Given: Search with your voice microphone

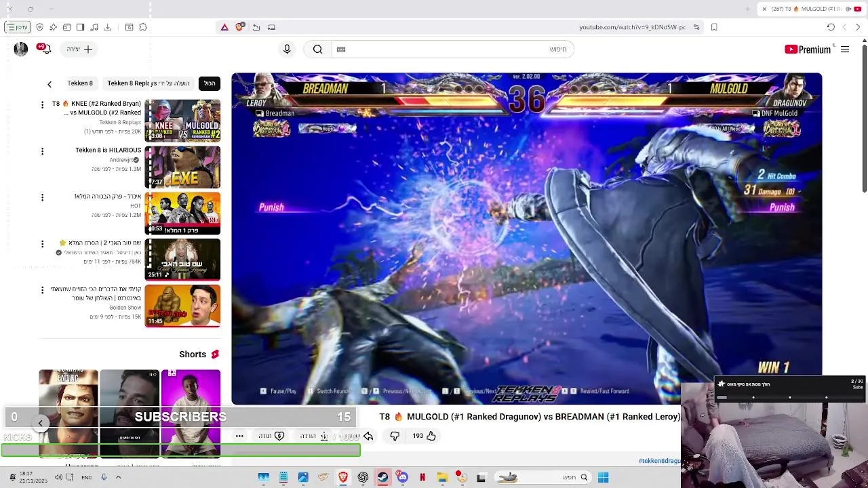Looking at the screenshot, I should coord(287,49).
